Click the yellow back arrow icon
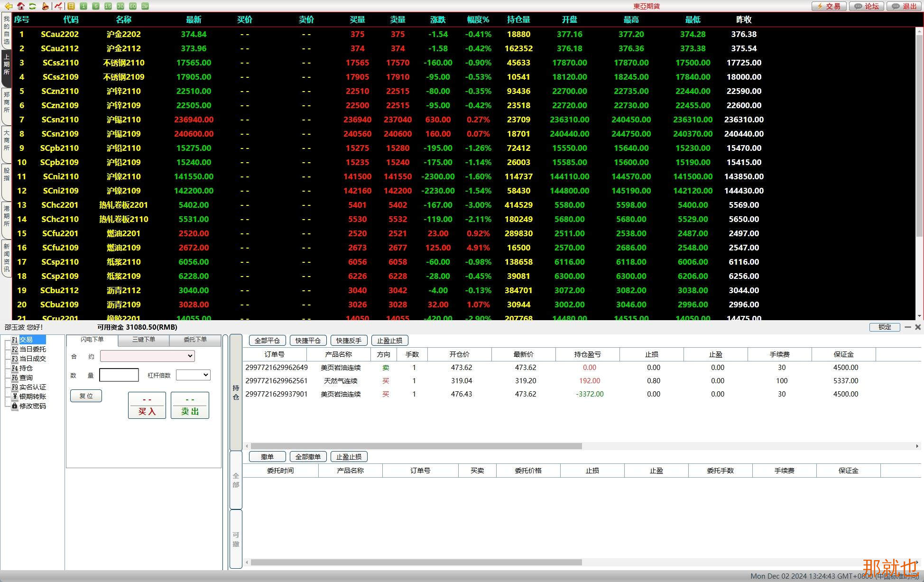Screen dimensions: 924x582 [8, 6]
